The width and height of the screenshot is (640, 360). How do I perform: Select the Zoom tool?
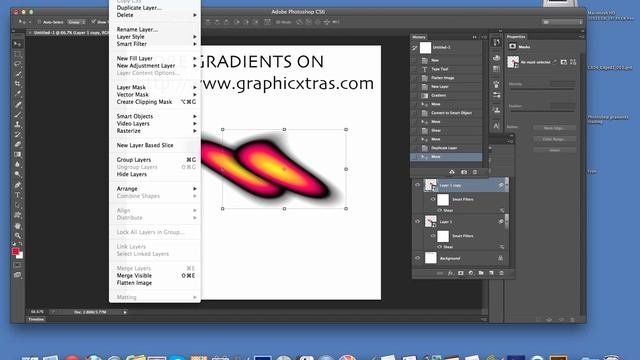tap(18, 236)
